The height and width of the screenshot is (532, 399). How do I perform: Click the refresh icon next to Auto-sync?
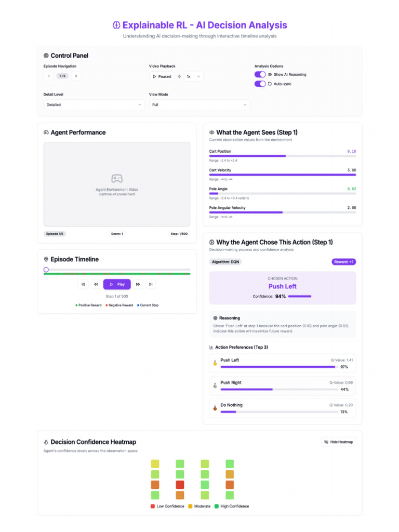click(270, 84)
